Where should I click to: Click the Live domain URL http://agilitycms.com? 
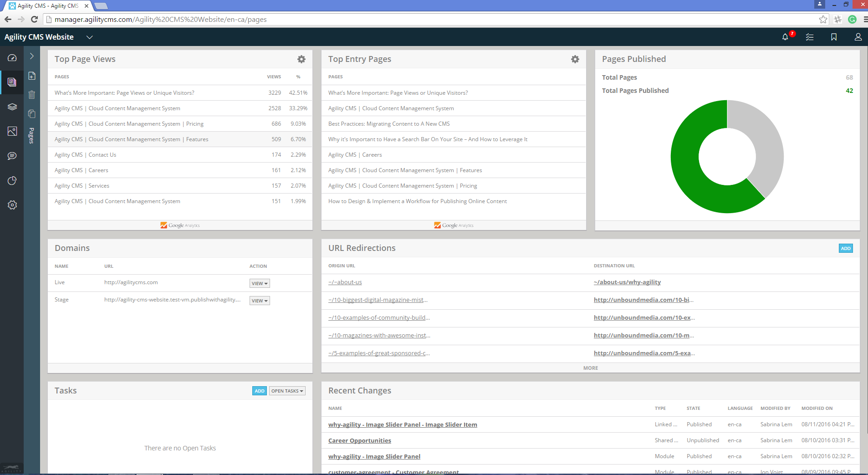(131, 282)
